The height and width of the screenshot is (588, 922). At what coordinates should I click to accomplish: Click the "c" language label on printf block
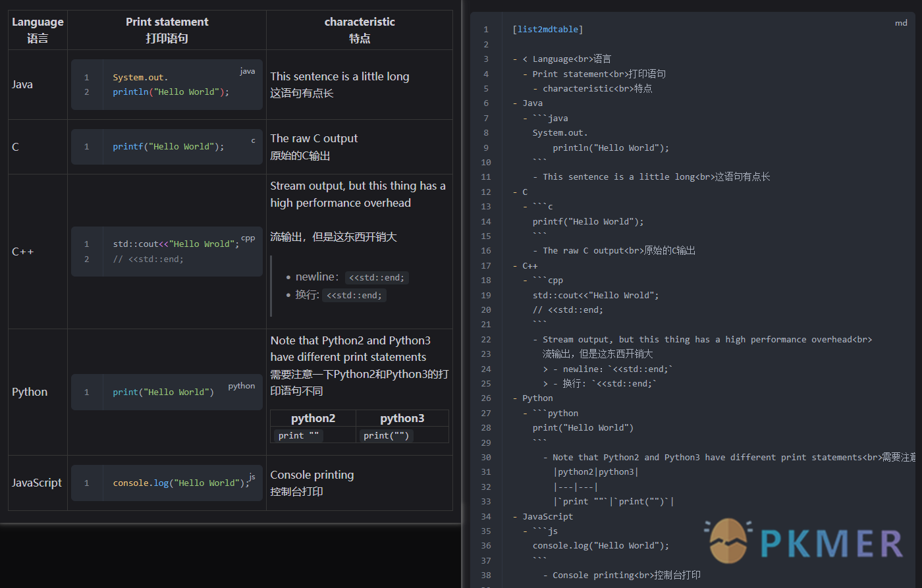tap(253, 140)
